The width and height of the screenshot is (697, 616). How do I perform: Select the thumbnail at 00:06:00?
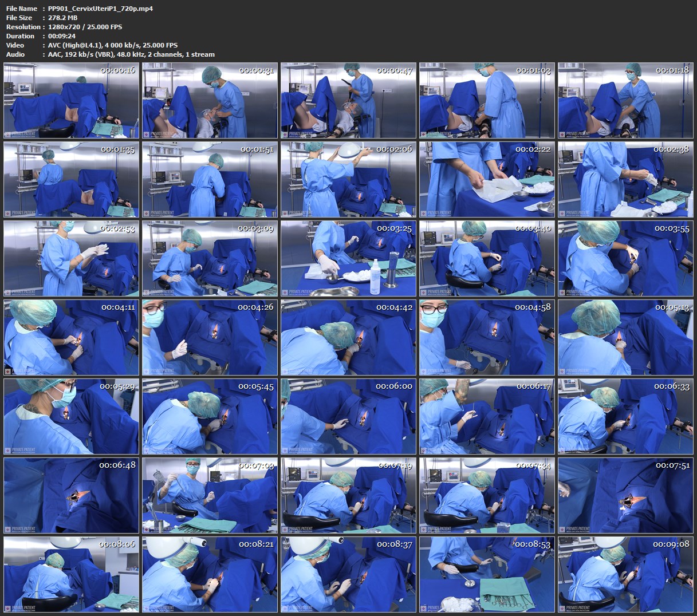[x=348, y=416]
